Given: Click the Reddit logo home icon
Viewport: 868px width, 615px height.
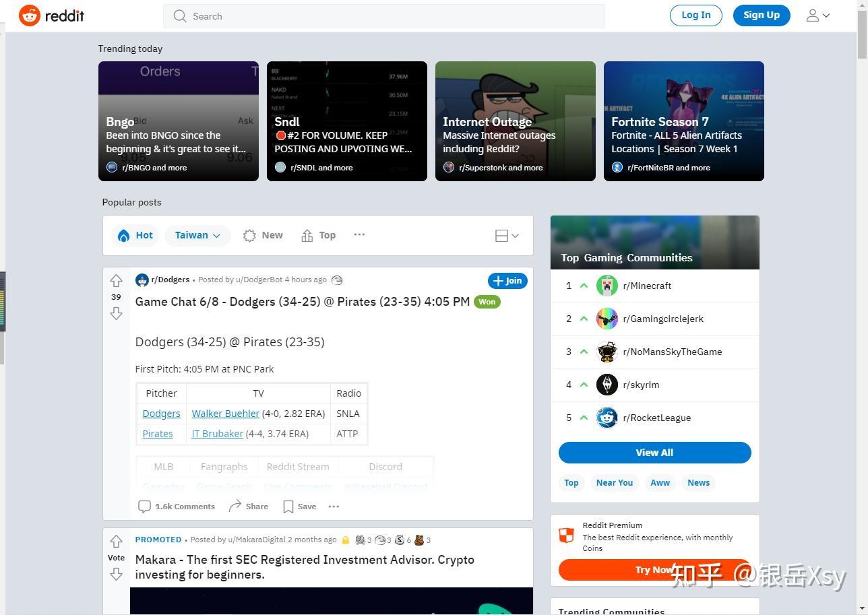Looking at the screenshot, I should 30,15.
